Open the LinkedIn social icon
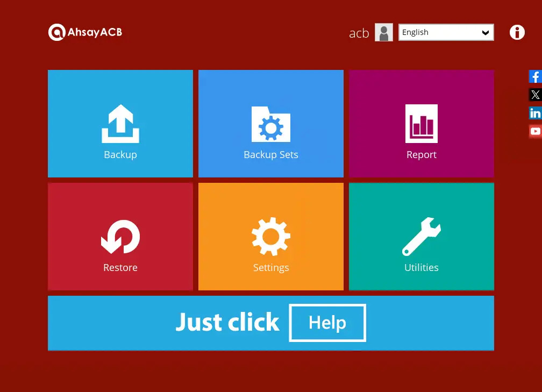Viewport: 542px width, 392px height. [x=535, y=113]
